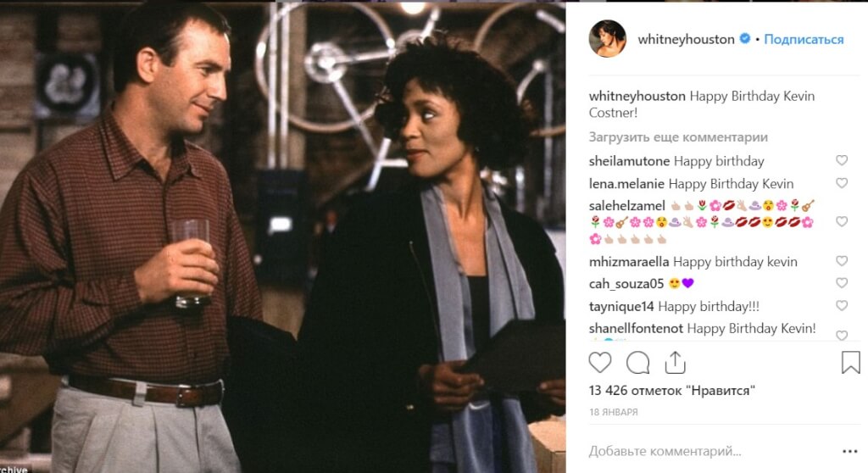Focus the Добавьте комментарий input field
This screenshot has height=473, width=868.
[711, 452]
